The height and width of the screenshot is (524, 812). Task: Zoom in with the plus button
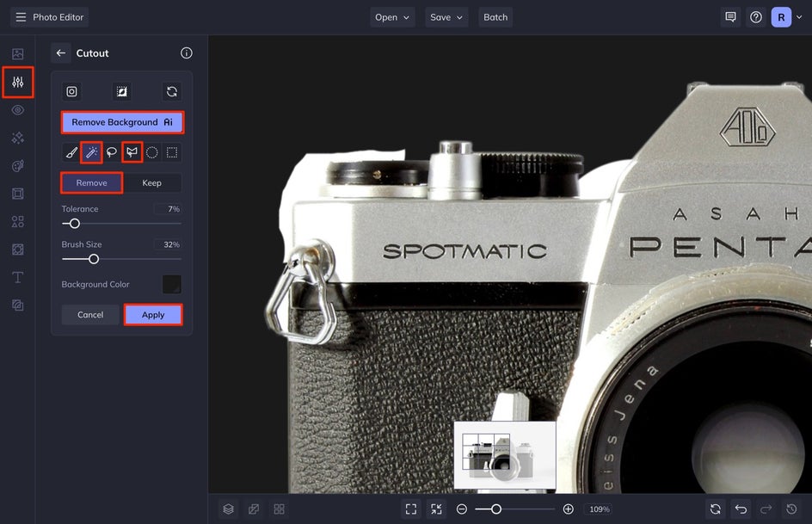(x=568, y=509)
